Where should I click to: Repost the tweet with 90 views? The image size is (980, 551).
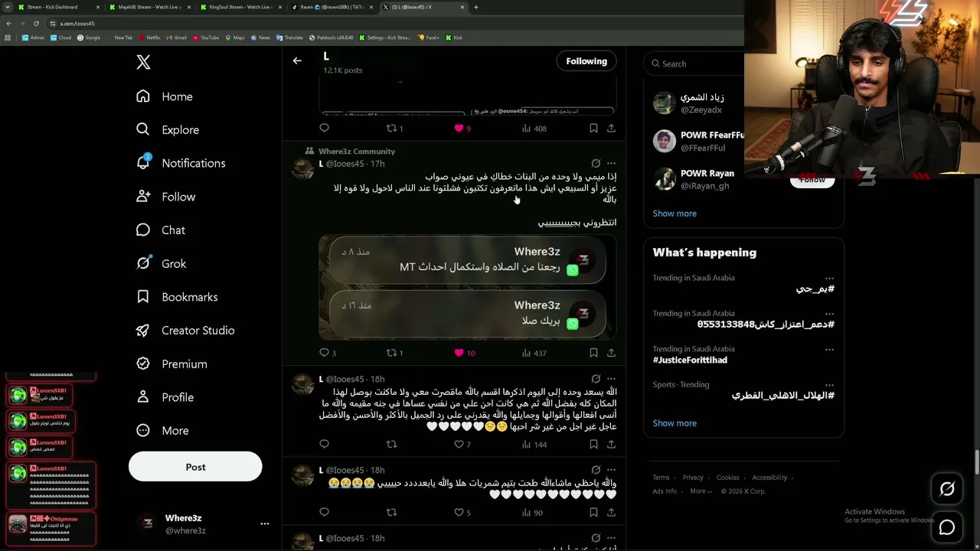point(391,512)
